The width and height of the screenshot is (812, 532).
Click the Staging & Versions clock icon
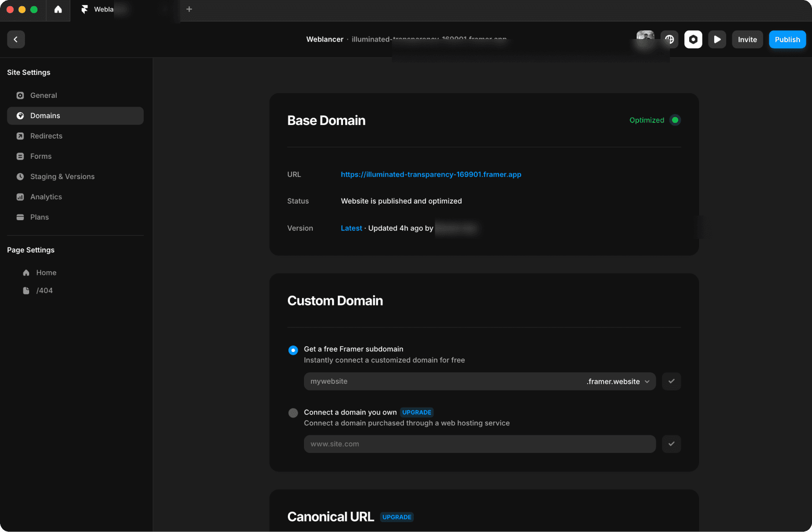[20, 177]
